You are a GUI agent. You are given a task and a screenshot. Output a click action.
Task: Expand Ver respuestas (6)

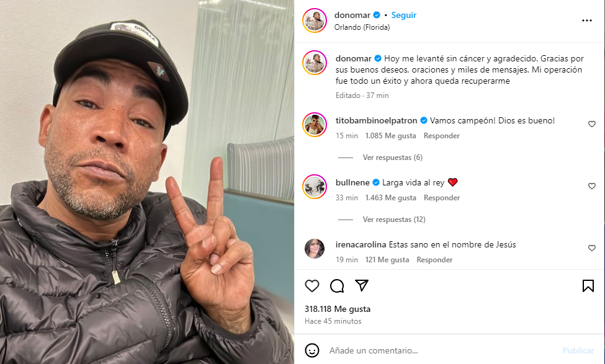[392, 158]
